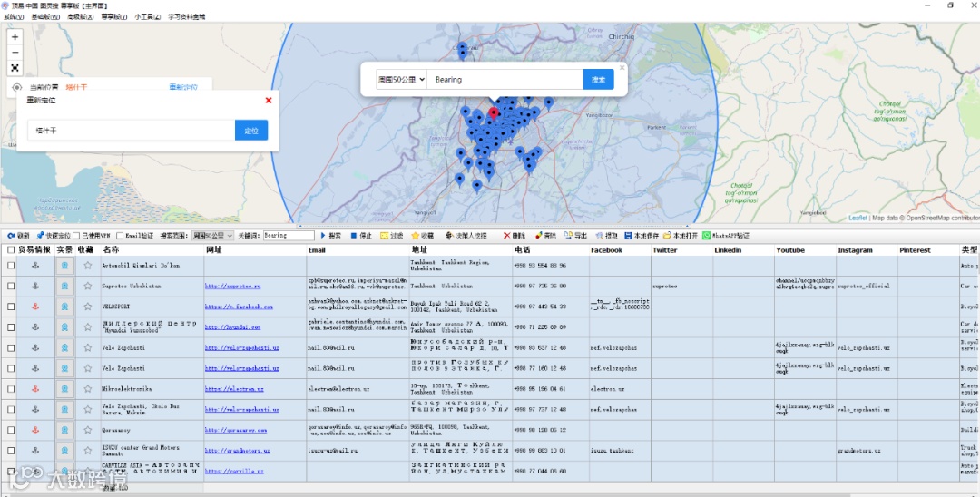Click 本地打开 local open button
Image resolution: width=980 pixels, height=497 pixels.
click(680, 236)
